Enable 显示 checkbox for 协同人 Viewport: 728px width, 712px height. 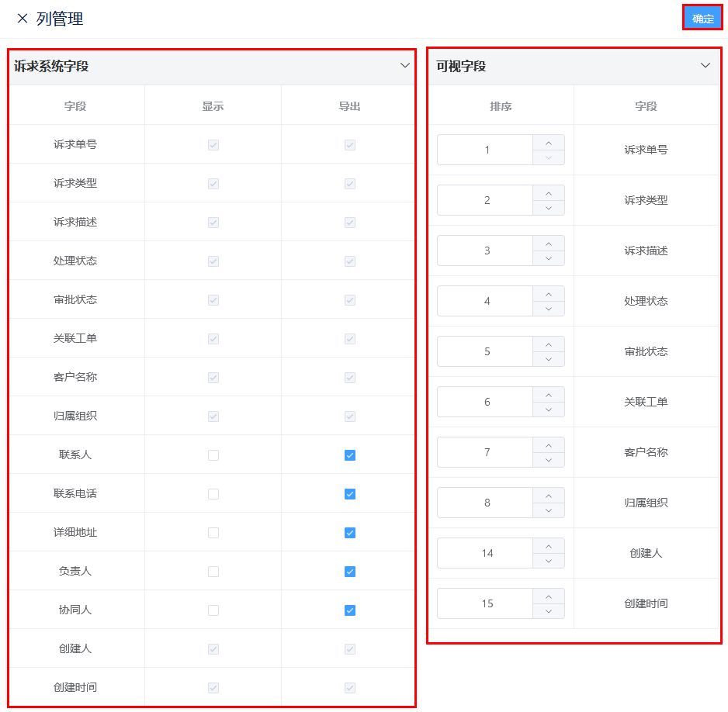coord(213,610)
